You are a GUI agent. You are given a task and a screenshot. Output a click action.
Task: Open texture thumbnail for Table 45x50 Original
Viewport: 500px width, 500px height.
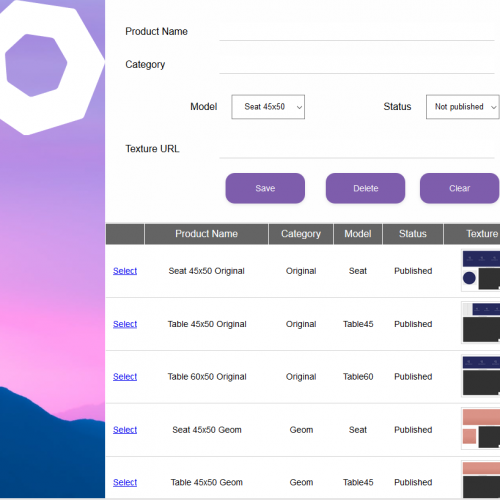coord(481,323)
